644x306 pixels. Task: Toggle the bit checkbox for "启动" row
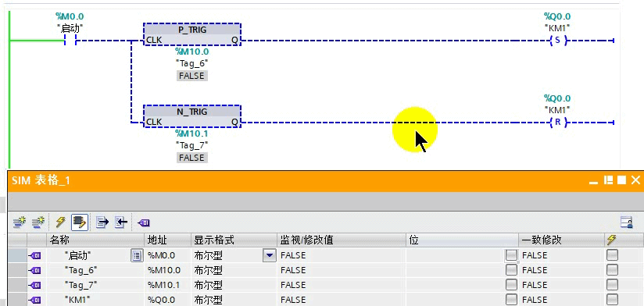pyautogui.click(x=511, y=255)
